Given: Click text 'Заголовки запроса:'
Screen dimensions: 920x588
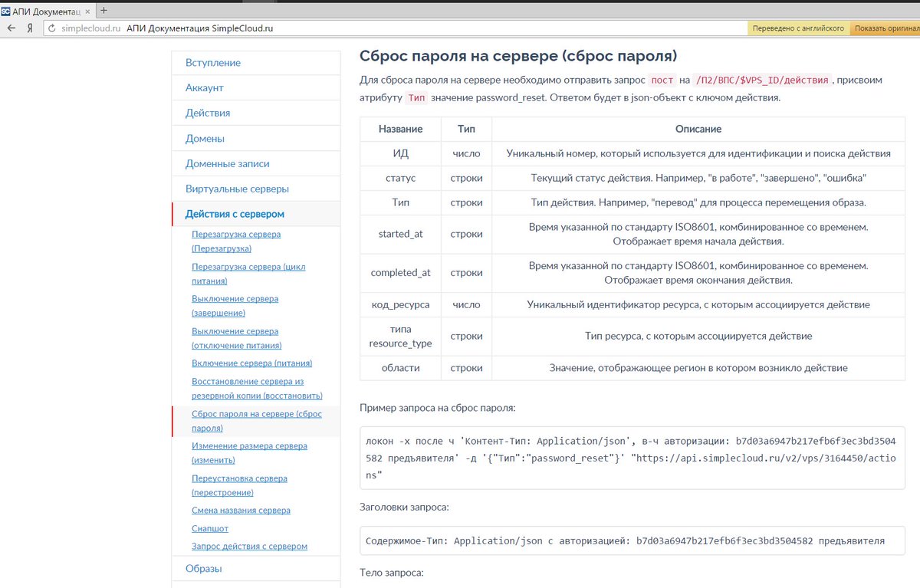Looking at the screenshot, I should click(x=405, y=507).
